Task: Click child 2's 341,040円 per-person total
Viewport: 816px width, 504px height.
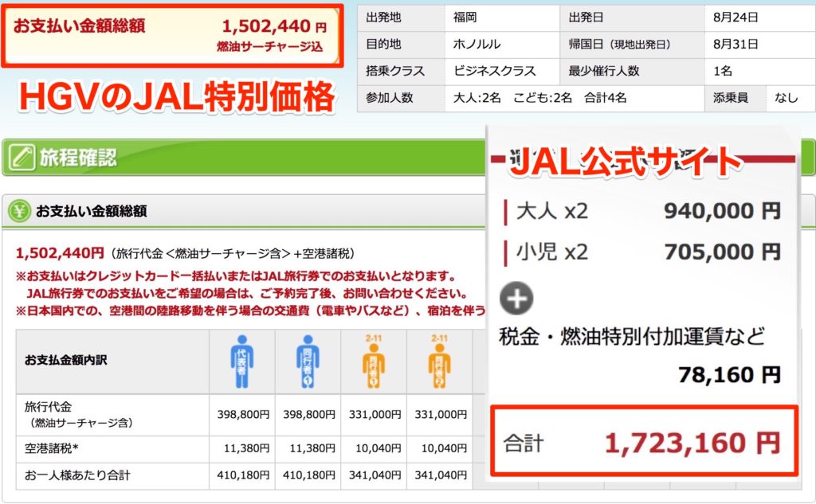Action: 440,475
